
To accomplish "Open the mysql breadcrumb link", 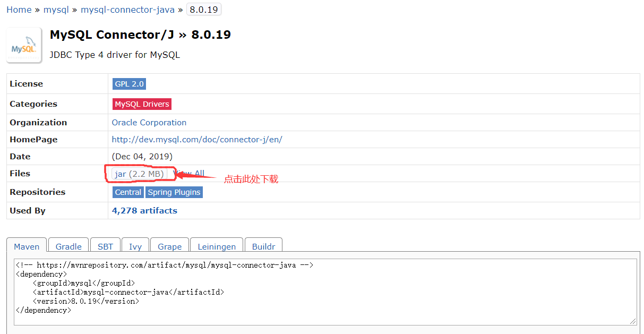I will [x=56, y=9].
